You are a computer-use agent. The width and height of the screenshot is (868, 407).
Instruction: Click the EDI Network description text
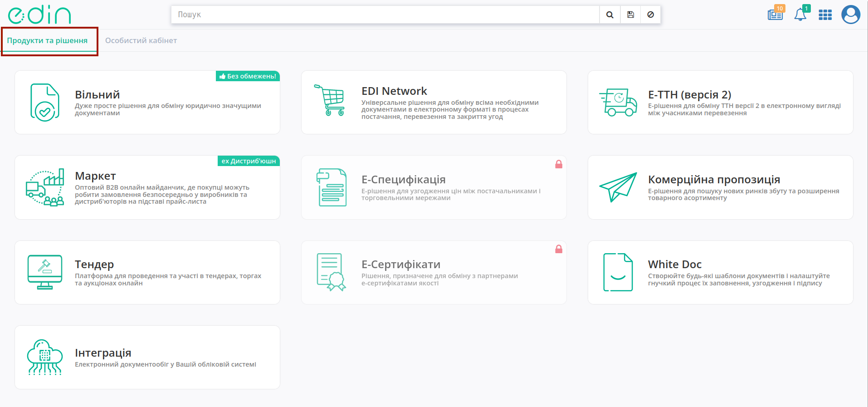(x=450, y=109)
